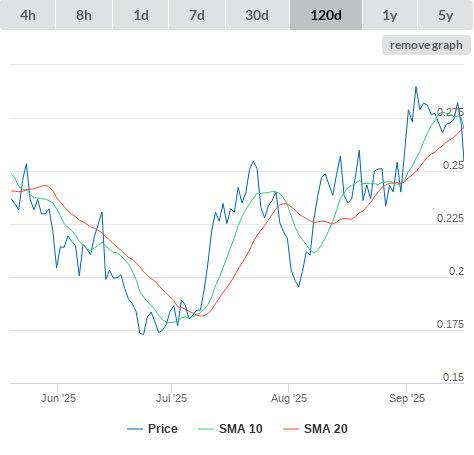Choose the 1d time range tab
The height and width of the screenshot is (455, 474).
point(141,15)
